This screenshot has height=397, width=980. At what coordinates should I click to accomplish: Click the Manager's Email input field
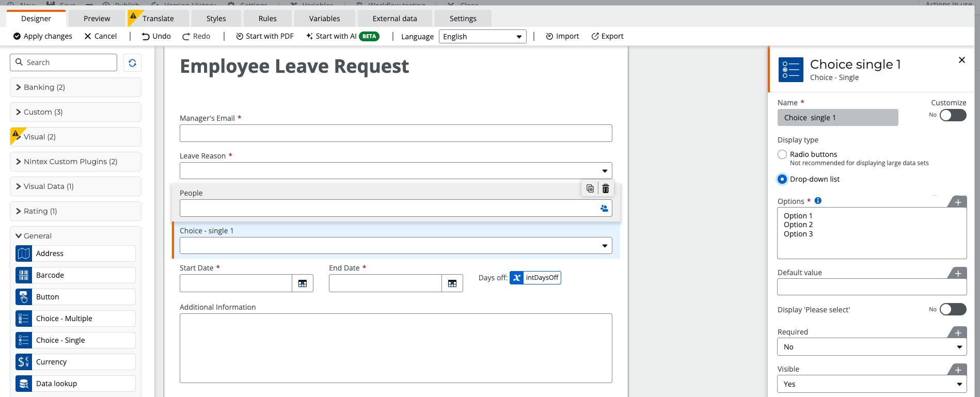tap(396, 133)
